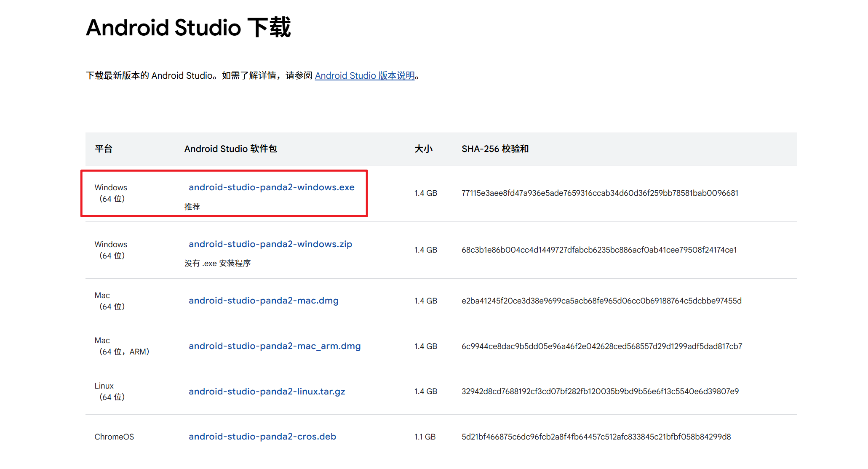Open the Android Studio 版本说明 link
This screenshot has width=868, height=469.
(x=365, y=76)
